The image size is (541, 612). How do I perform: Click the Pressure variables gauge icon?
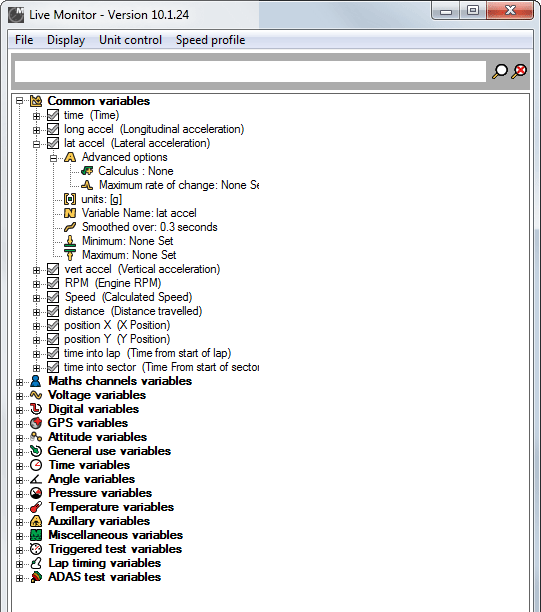(x=36, y=493)
